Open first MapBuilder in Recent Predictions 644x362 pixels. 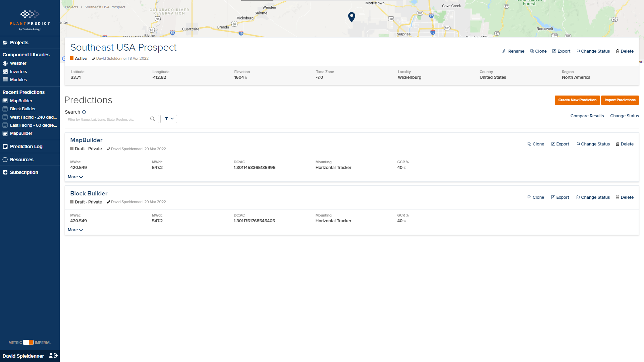[21, 101]
